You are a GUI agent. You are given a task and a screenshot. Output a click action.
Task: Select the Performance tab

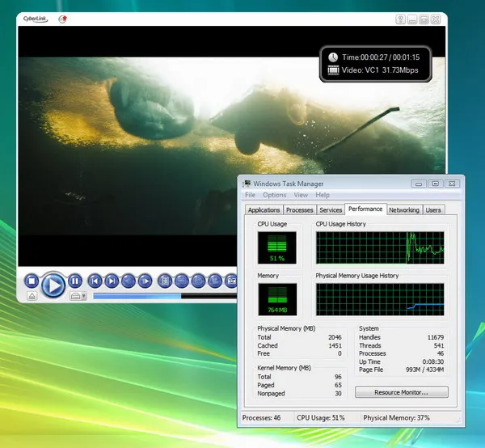tap(365, 209)
